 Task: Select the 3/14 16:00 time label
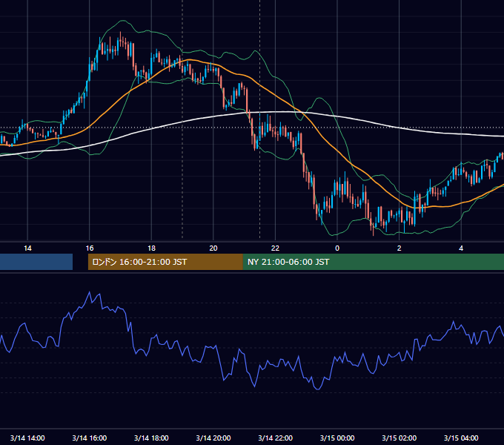point(90,438)
